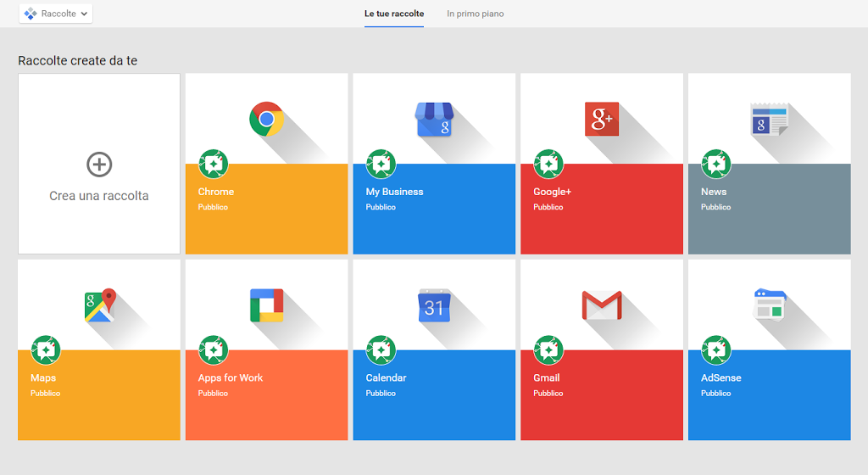Screen dimensions: 868x475
Task: Open the Gmail collection title
Action: [547, 377]
